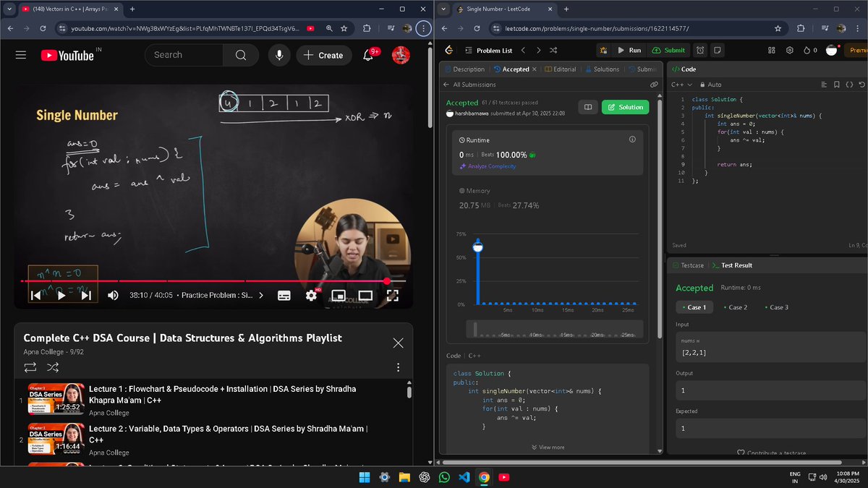This screenshot has width=868, height=488.
Task: Switch to the Solutions tab
Action: pyautogui.click(x=601, y=69)
